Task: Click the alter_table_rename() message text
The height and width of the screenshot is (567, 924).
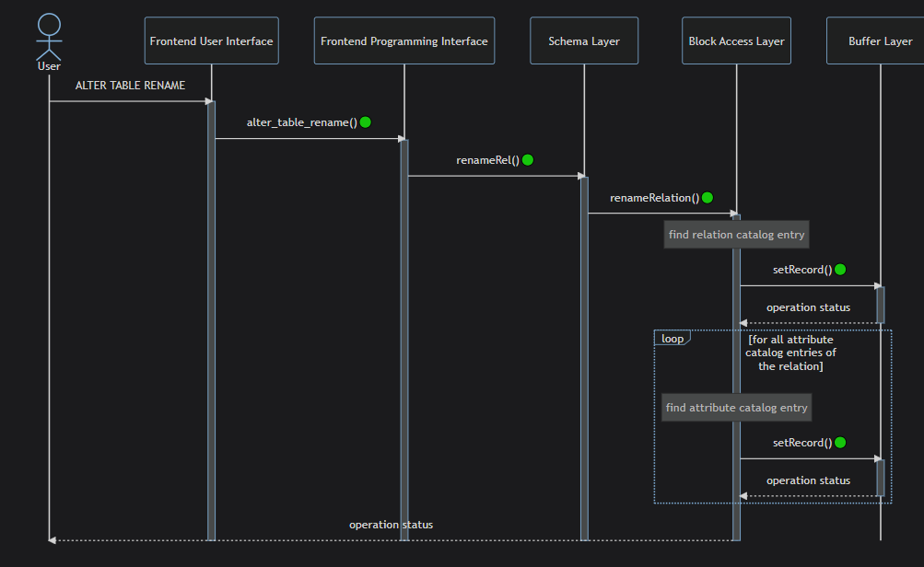Action: click(302, 122)
